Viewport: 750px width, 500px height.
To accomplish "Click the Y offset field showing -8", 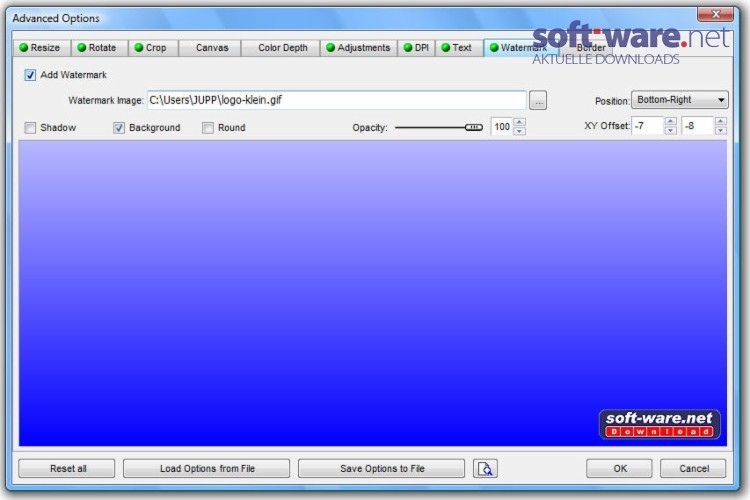I will pyautogui.click(x=698, y=126).
